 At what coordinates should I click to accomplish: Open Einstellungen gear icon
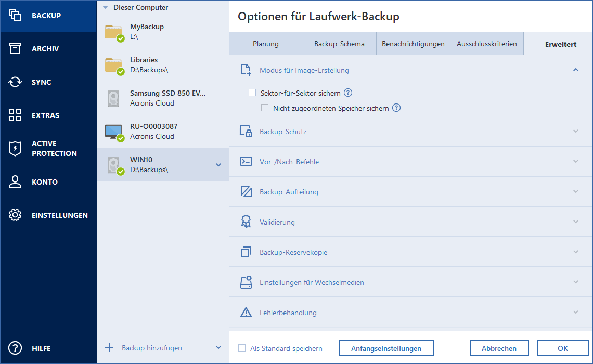[x=15, y=215]
